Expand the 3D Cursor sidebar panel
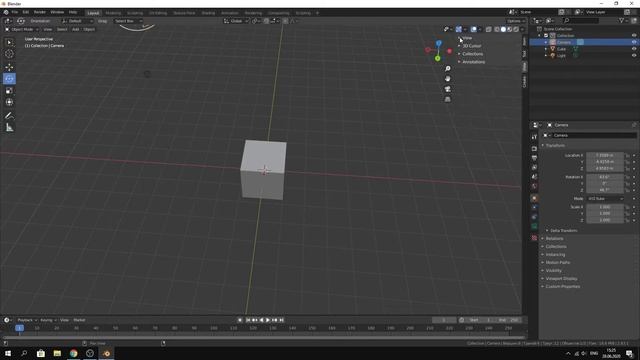This screenshot has width=640, height=360. click(x=471, y=46)
